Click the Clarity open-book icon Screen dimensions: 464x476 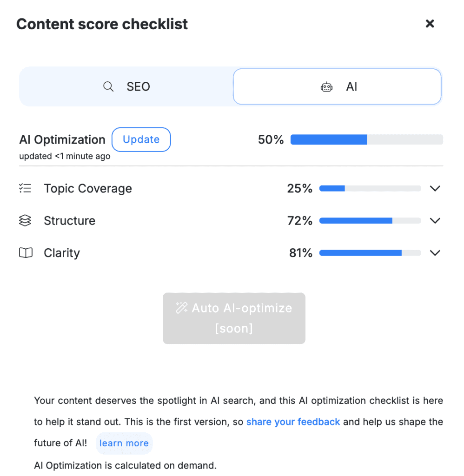26,253
